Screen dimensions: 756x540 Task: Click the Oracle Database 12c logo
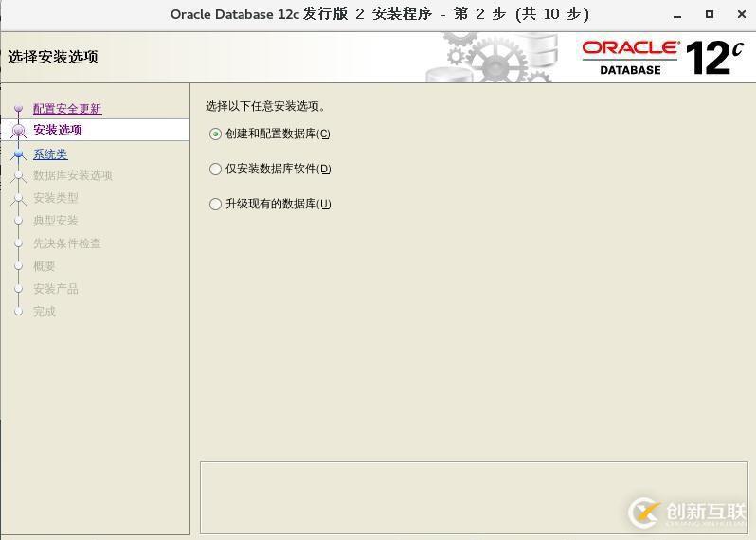(663, 58)
